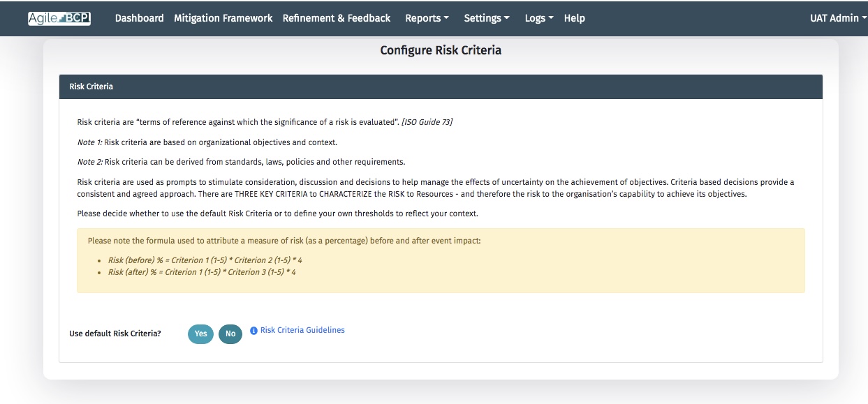Open the Risk Criteria Guidelines link
The height and width of the screenshot is (404, 868).
(x=302, y=330)
